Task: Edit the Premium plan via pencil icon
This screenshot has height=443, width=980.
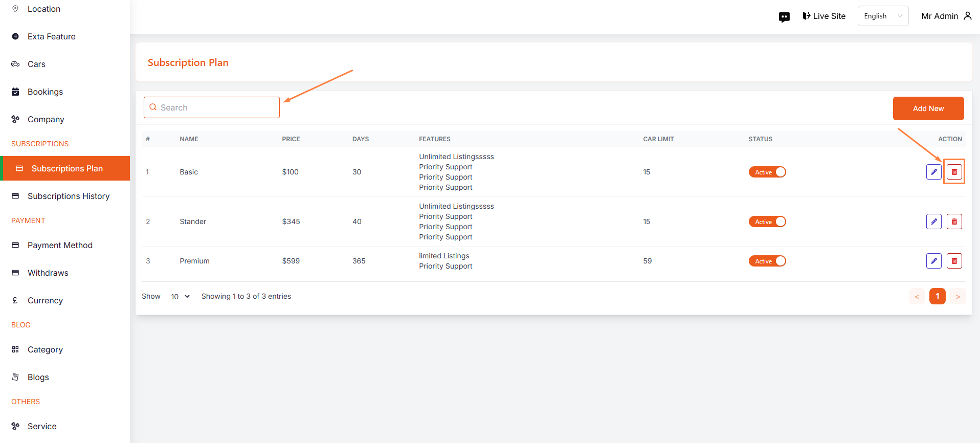Action: click(933, 261)
